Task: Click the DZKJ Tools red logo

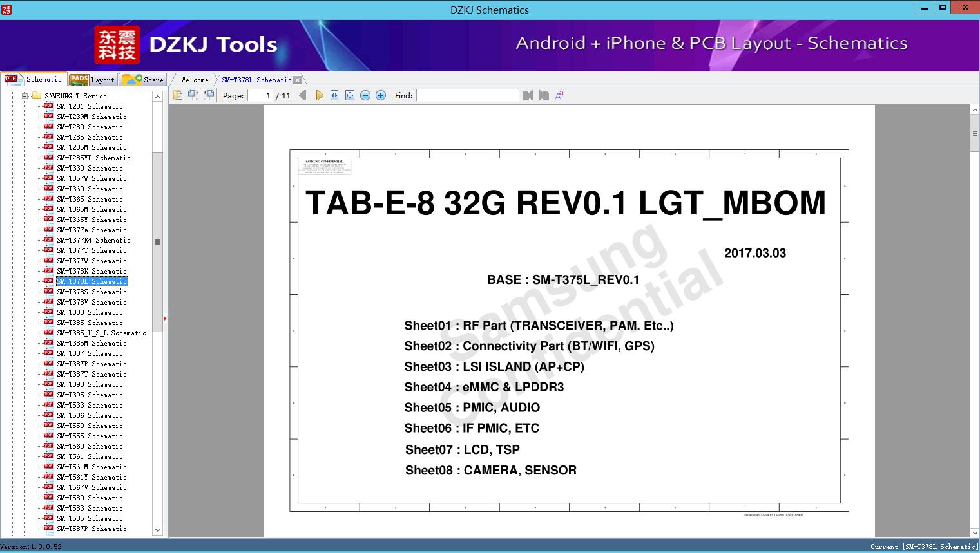Action: click(x=117, y=45)
